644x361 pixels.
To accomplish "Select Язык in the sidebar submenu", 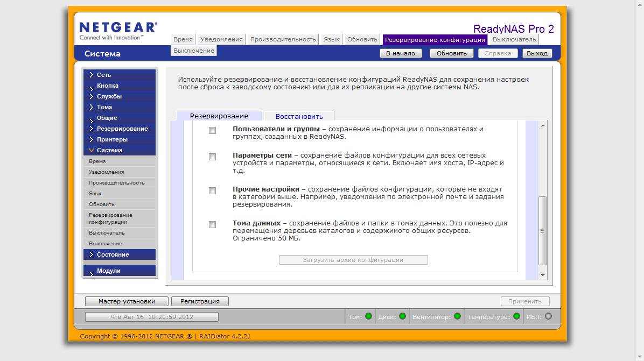I will (120, 193).
